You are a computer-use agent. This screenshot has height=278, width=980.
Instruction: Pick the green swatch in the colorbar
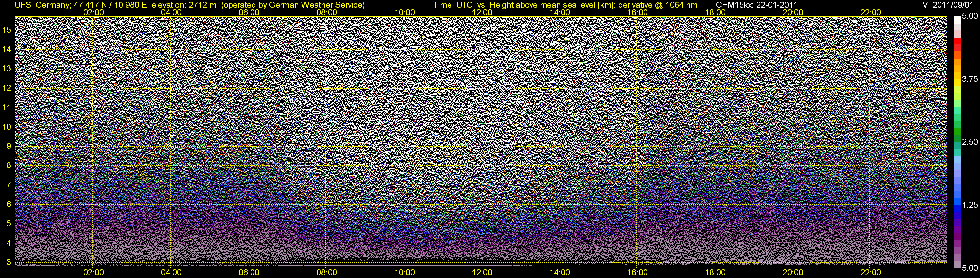click(x=957, y=132)
